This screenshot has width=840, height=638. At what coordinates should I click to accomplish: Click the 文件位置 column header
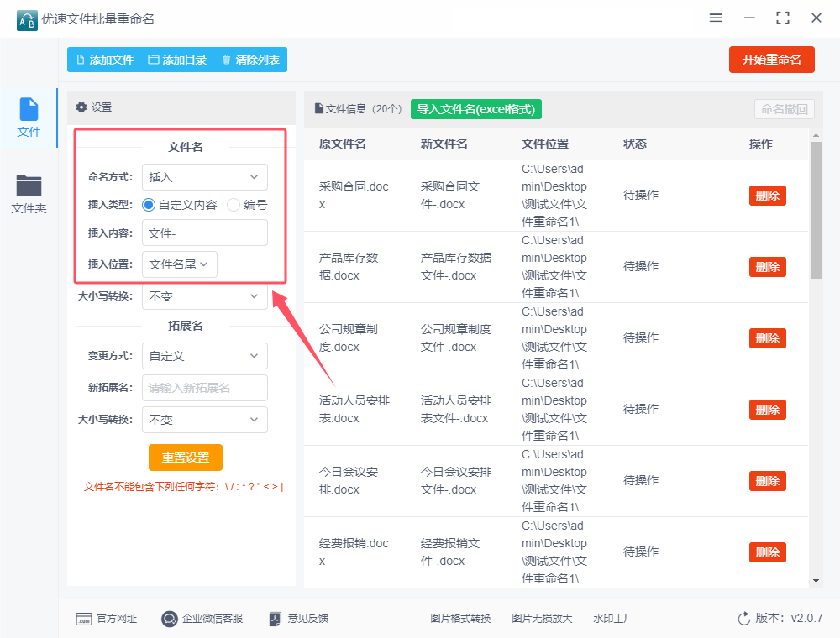point(545,144)
